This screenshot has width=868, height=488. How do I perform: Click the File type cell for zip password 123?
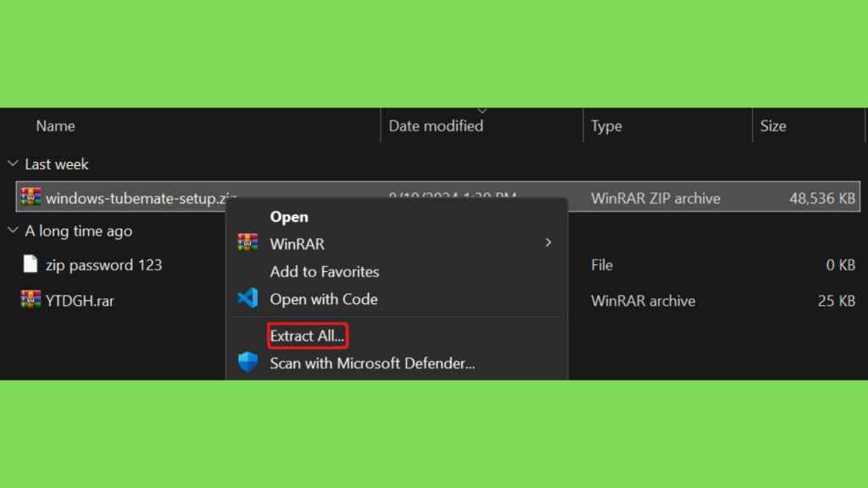pos(602,265)
